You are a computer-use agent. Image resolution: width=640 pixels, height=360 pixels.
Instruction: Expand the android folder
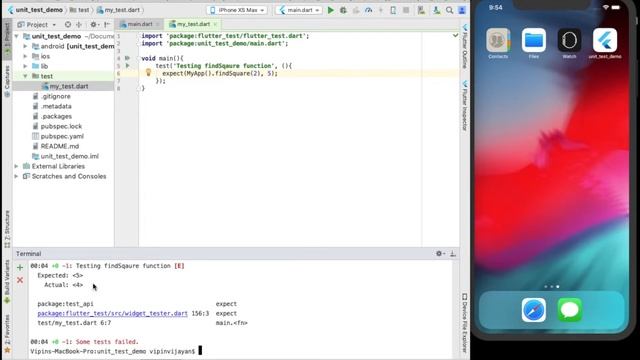coord(25,46)
